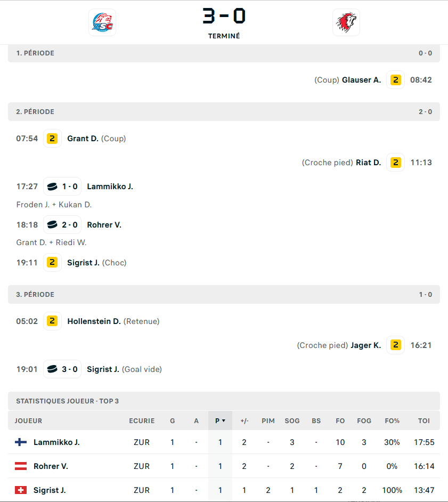Click the puck icon for the 3-0 goal
Viewport: 448px width, 502px height.
[x=52, y=369]
